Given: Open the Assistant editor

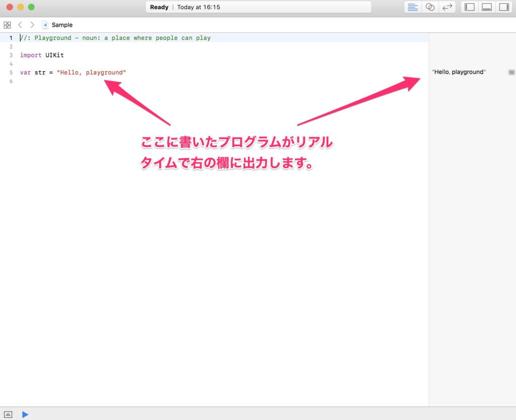Looking at the screenshot, I should [x=430, y=7].
